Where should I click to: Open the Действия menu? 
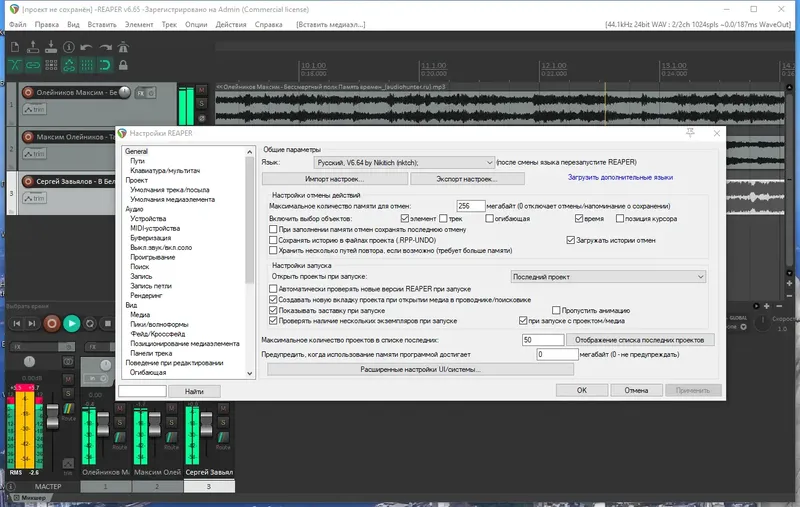pos(231,24)
